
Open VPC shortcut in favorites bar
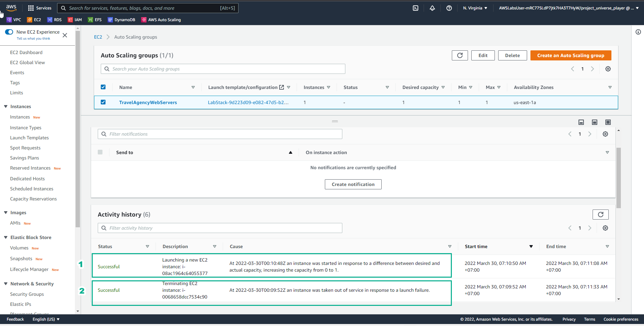pos(14,20)
